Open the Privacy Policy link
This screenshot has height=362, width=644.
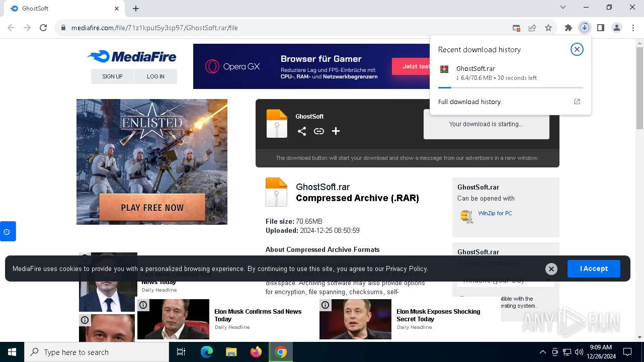(x=407, y=268)
